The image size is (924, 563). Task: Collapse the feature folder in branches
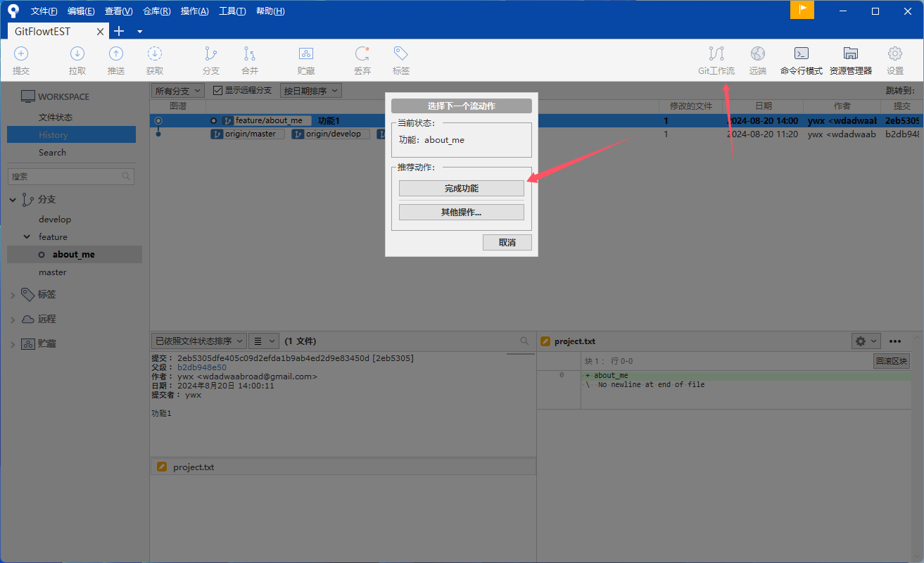click(27, 237)
